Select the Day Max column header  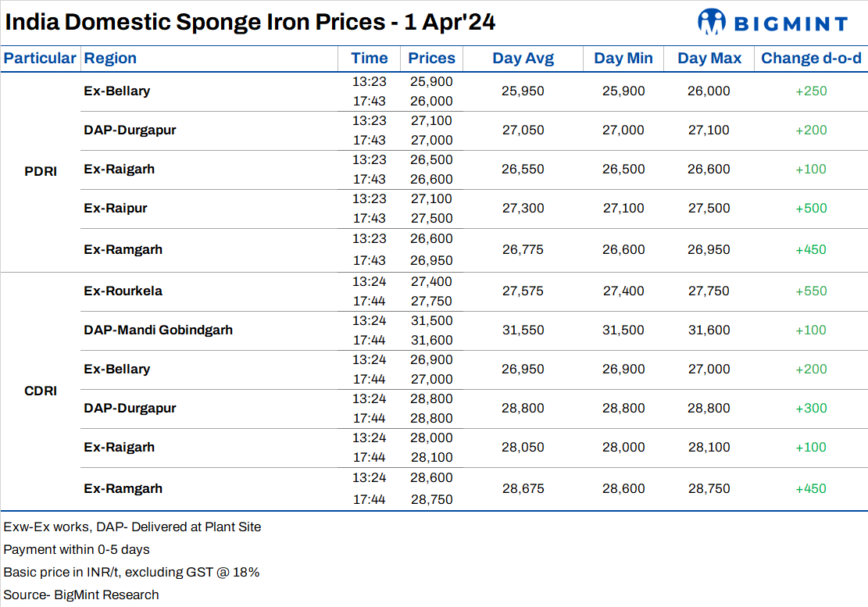click(709, 58)
